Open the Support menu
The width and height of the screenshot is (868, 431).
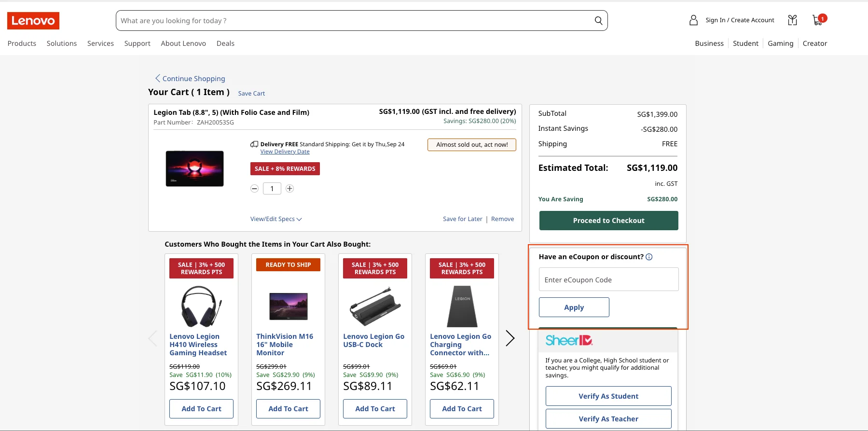pos(138,43)
